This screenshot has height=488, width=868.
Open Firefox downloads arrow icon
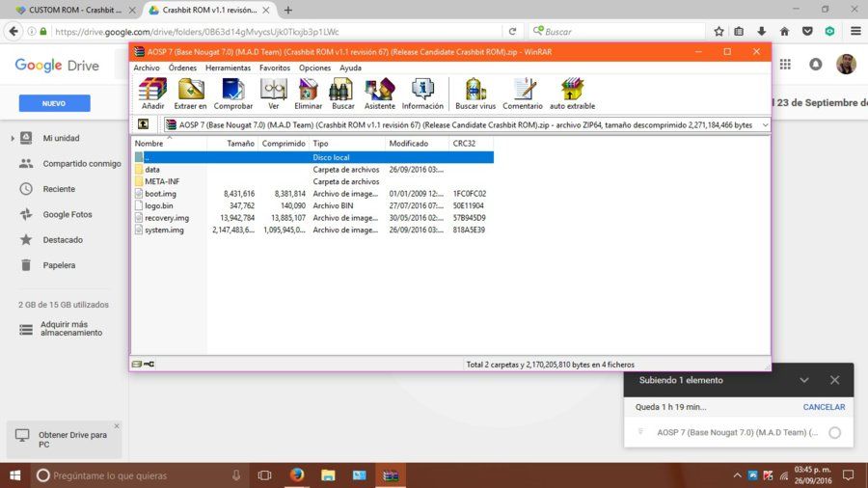pyautogui.click(x=762, y=32)
